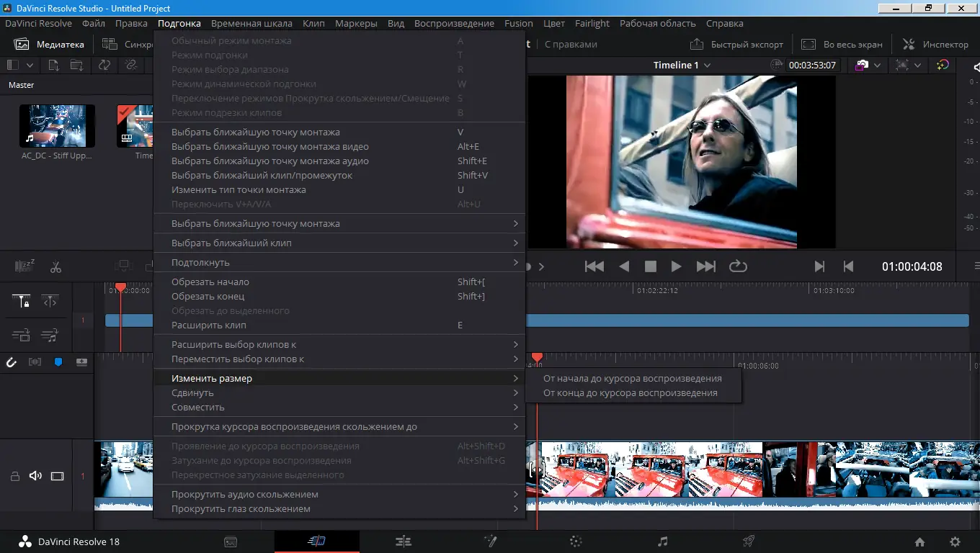Toggle the track lock icon
Screen dimensions: 980x553
15,476
